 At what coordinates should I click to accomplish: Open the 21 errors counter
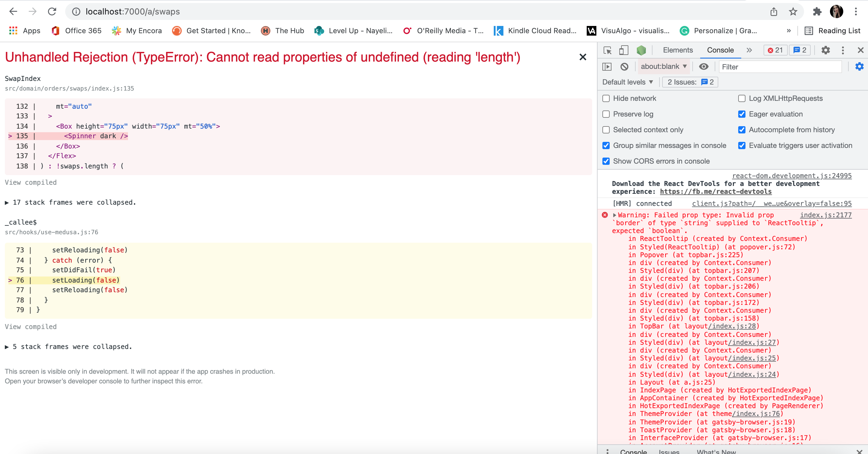775,50
